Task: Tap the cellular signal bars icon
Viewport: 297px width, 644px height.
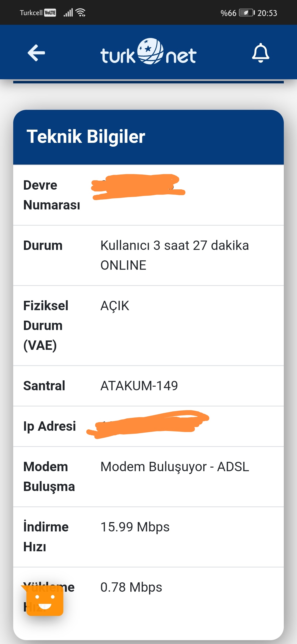Action: point(68,13)
